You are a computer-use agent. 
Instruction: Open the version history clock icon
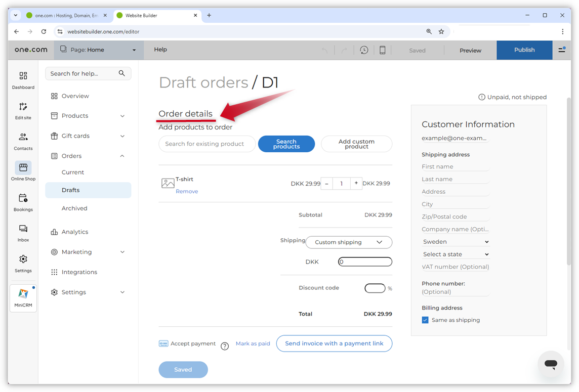[364, 50]
